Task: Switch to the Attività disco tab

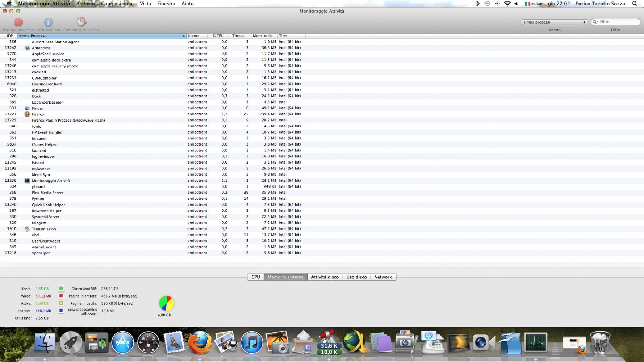Action: [325, 277]
